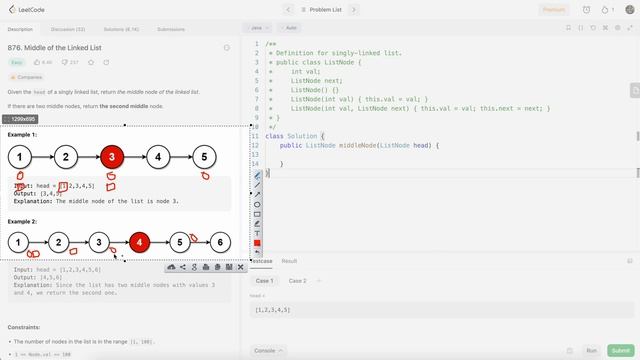Go to the previous problem arrow
The image size is (640, 360).
point(288,9)
